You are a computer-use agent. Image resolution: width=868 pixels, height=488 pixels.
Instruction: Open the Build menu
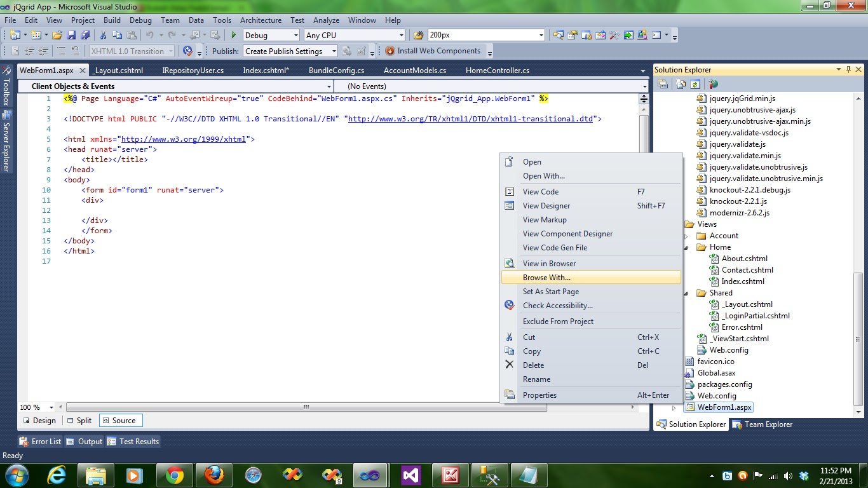coord(112,20)
